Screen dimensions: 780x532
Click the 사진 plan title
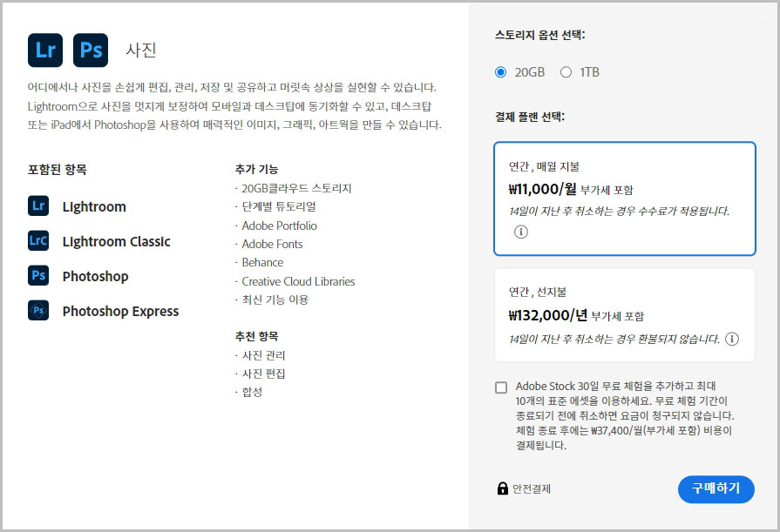coord(141,51)
